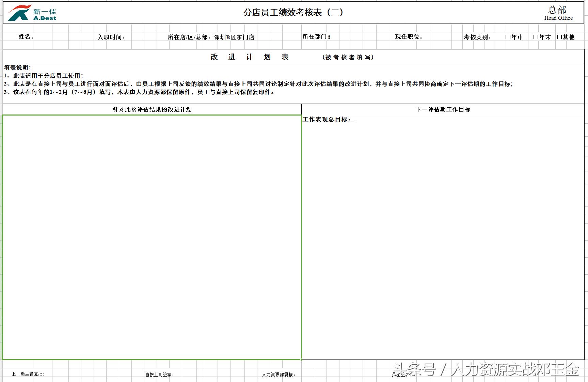
Task: Check the 年中 appraisal type box
Action: pyautogui.click(x=507, y=37)
